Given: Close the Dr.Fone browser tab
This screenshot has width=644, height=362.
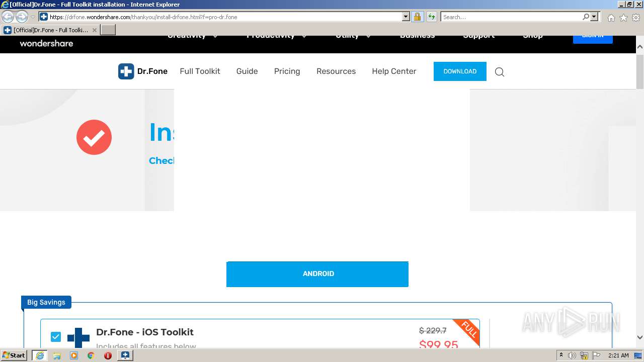Looking at the screenshot, I should click(x=95, y=30).
